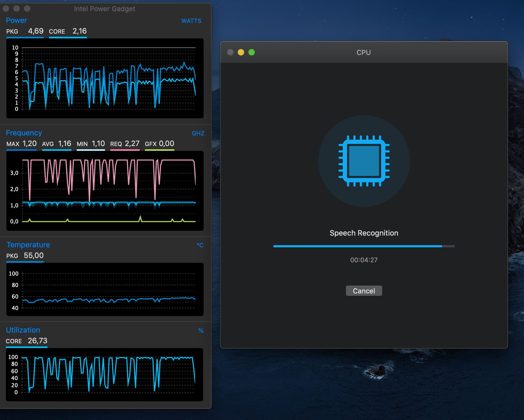Click the GHZ label in Frequency section
The height and width of the screenshot is (420, 524).
click(x=198, y=133)
